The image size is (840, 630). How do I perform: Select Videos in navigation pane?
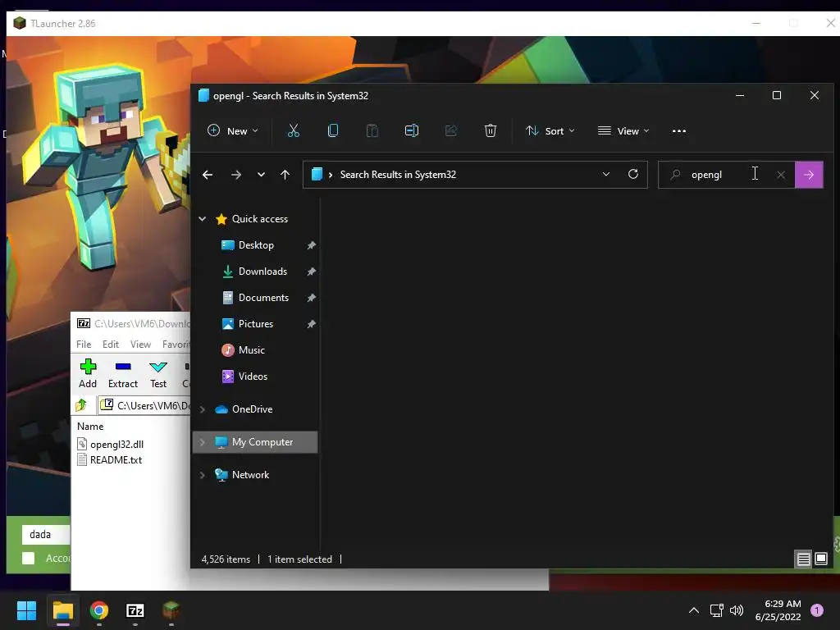click(253, 376)
